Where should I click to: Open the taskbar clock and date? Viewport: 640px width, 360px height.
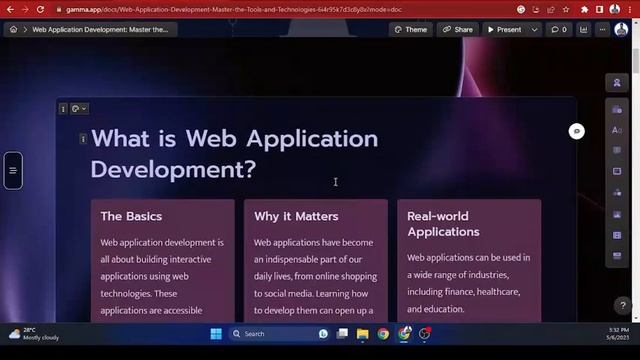pyautogui.click(x=618, y=334)
